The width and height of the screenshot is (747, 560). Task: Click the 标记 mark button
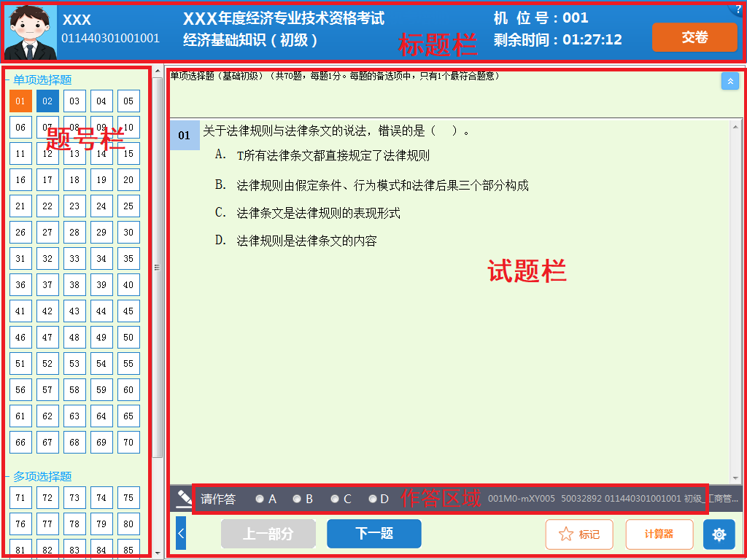click(579, 534)
